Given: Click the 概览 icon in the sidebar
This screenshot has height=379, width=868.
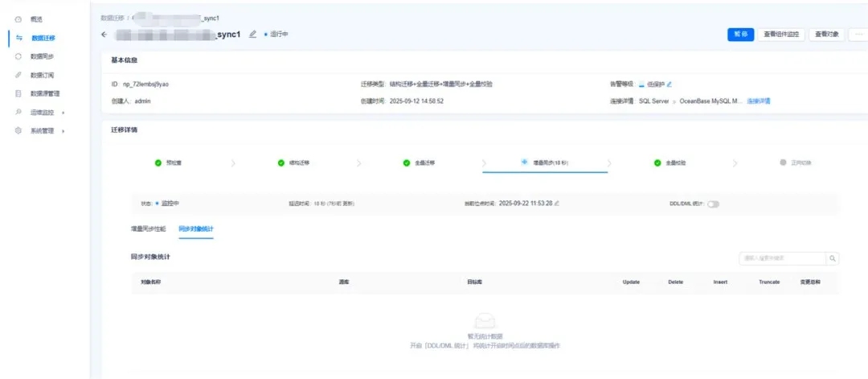Looking at the screenshot, I should coord(18,19).
